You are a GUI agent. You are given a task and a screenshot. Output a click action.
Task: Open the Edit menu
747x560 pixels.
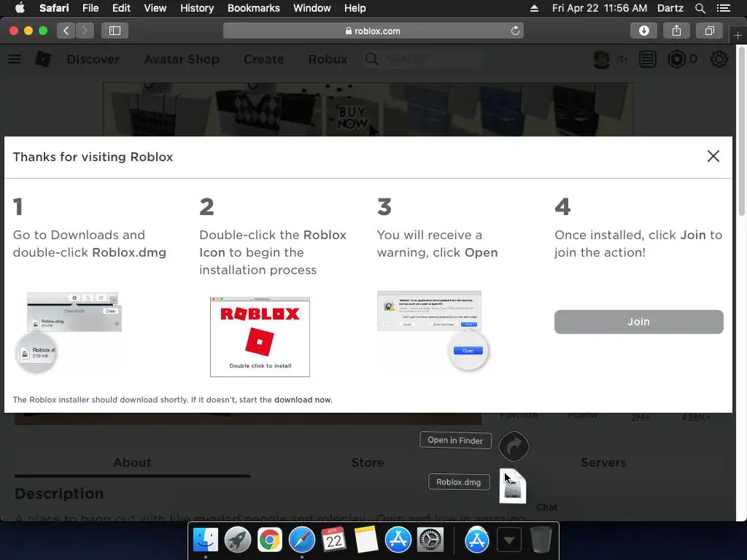(x=121, y=8)
